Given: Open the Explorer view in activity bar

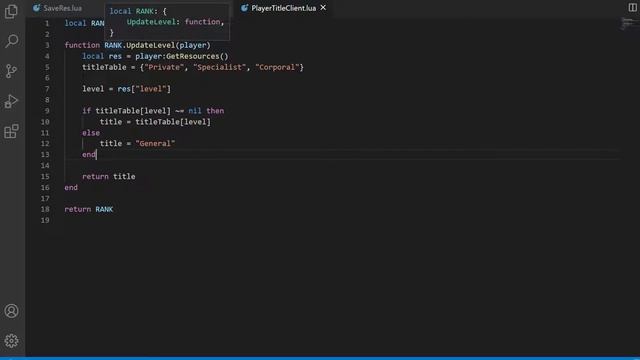Looking at the screenshot, I should point(11,11).
